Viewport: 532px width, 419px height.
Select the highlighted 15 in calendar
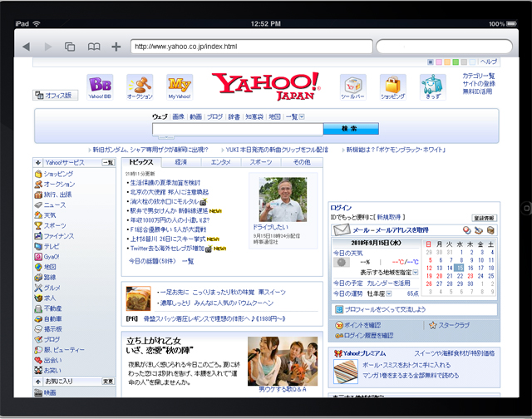459,268
